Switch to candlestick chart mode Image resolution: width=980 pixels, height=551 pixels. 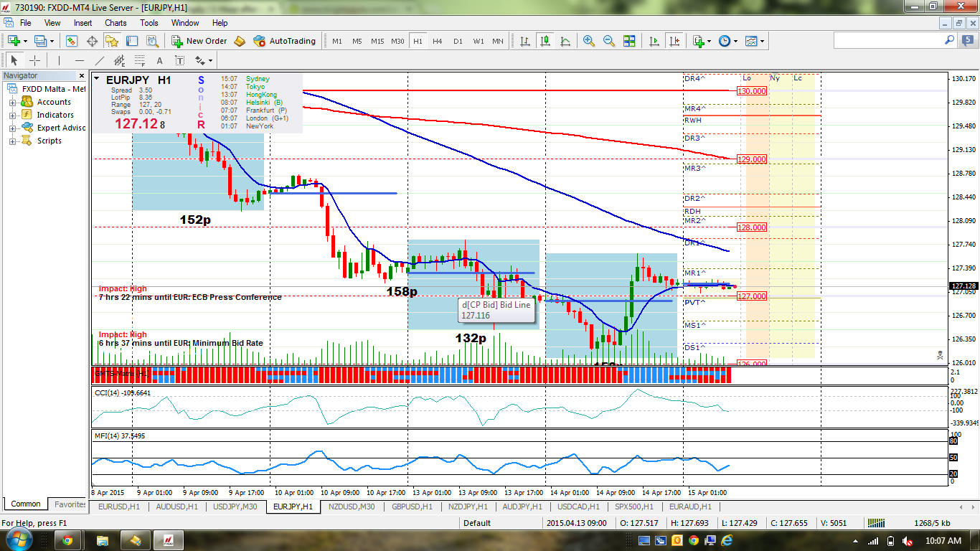pyautogui.click(x=545, y=41)
